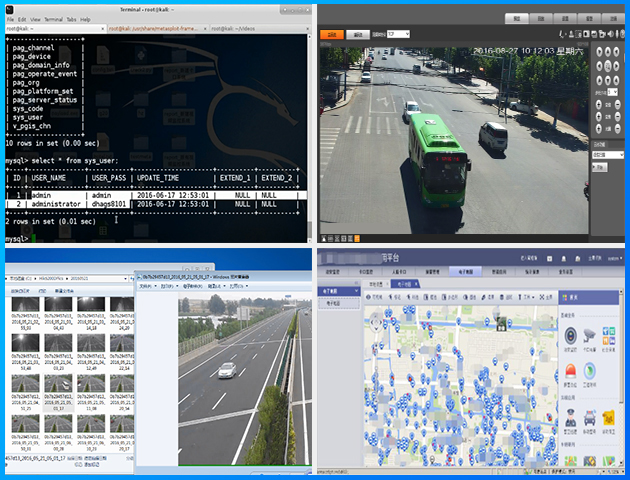The image size is (630, 480).
Task: Collapse the platform's left sidebar panel
Action: click(356, 282)
